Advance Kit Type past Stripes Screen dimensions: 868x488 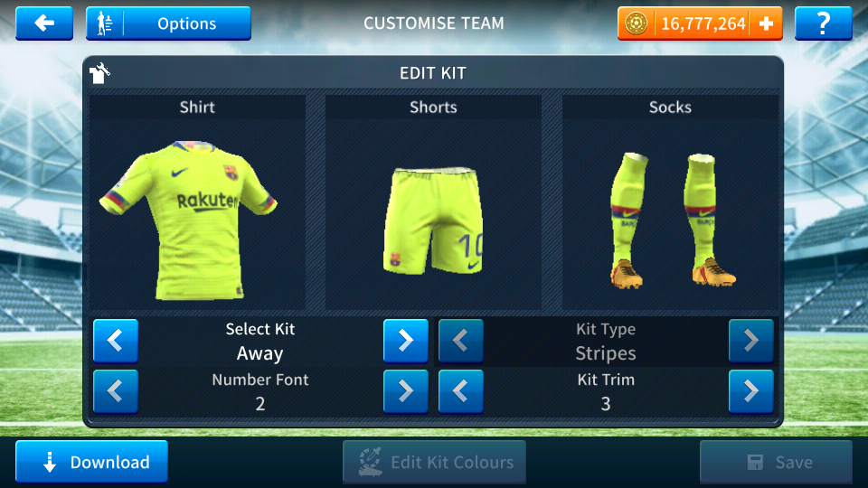(750, 341)
